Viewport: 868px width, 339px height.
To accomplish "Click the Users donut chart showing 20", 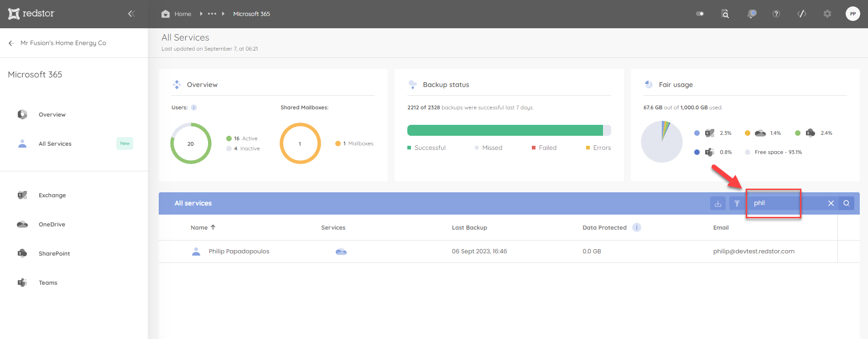I will click(x=191, y=144).
